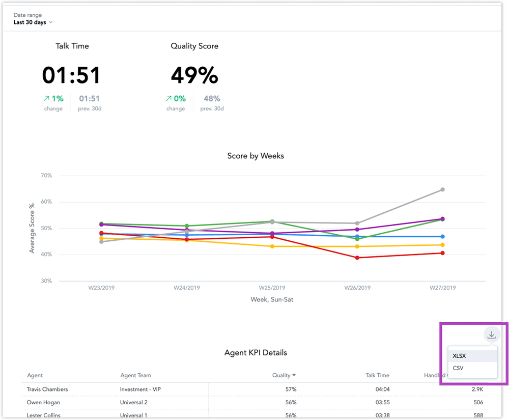This screenshot has height=420, width=509.
Task: Select the Travis Chambers row
Action: [46, 388]
